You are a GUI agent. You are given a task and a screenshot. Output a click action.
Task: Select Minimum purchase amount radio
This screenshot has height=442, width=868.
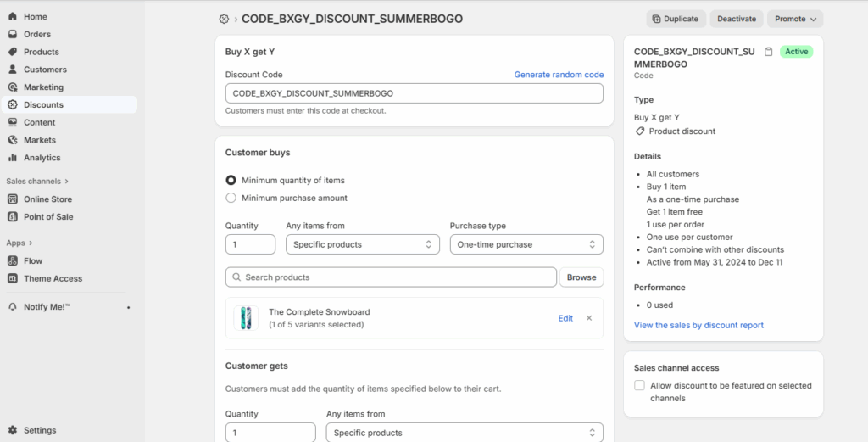(x=231, y=198)
